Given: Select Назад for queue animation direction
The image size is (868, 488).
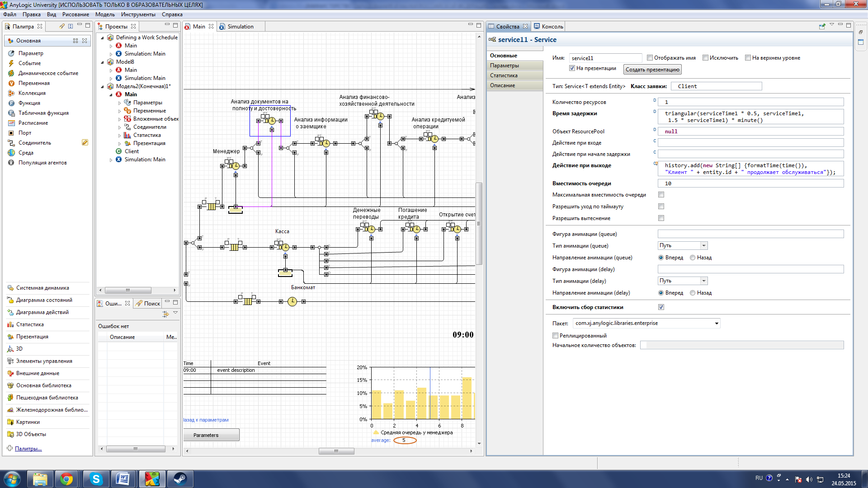Looking at the screenshot, I should point(693,258).
